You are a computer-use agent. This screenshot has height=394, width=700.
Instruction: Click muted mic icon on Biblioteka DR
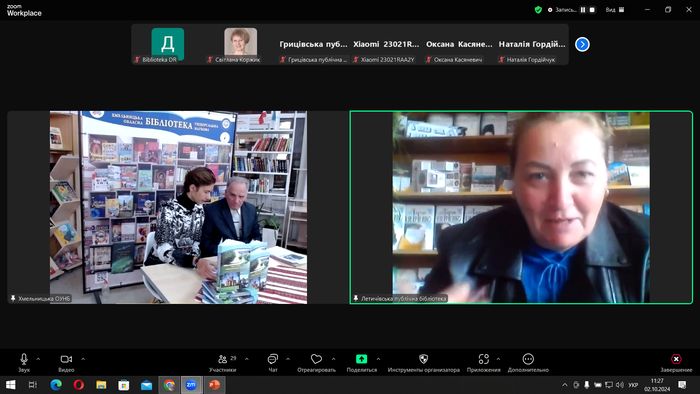tap(138, 59)
